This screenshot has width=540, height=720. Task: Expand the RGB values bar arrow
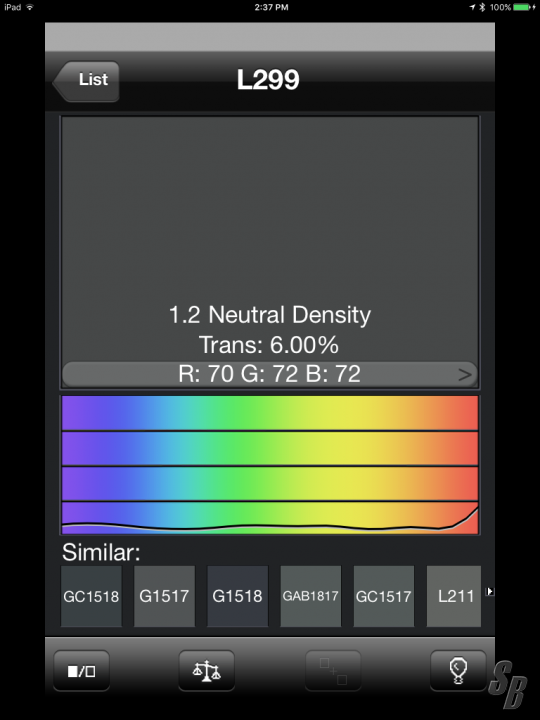click(465, 375)
